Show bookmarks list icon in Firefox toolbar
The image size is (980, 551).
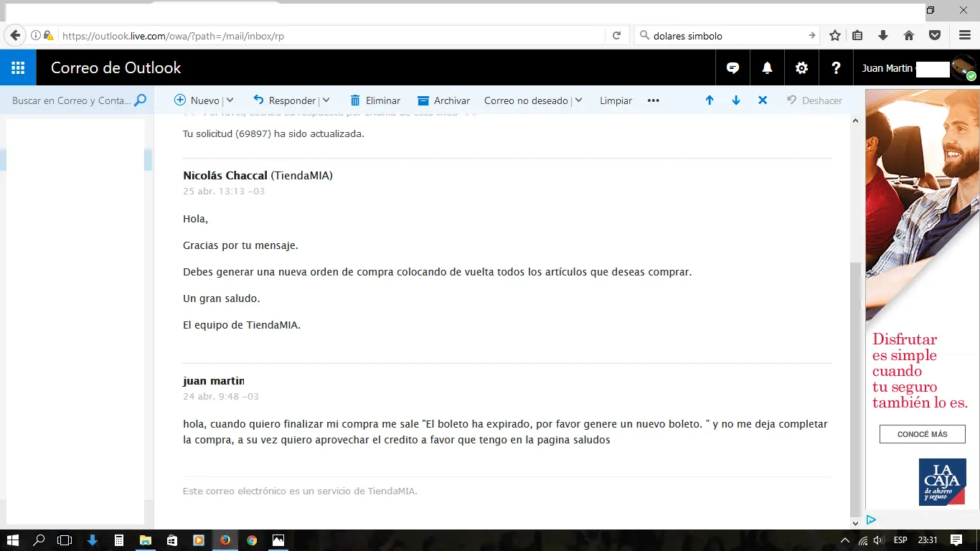click(857, 35)
